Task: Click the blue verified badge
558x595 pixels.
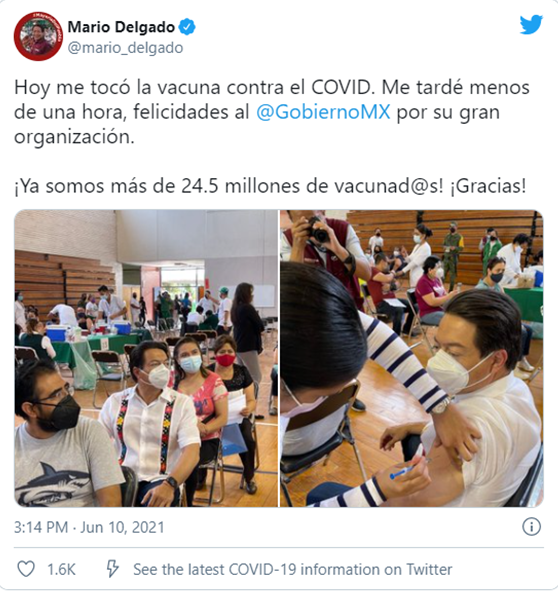Action: coord(187,27)
